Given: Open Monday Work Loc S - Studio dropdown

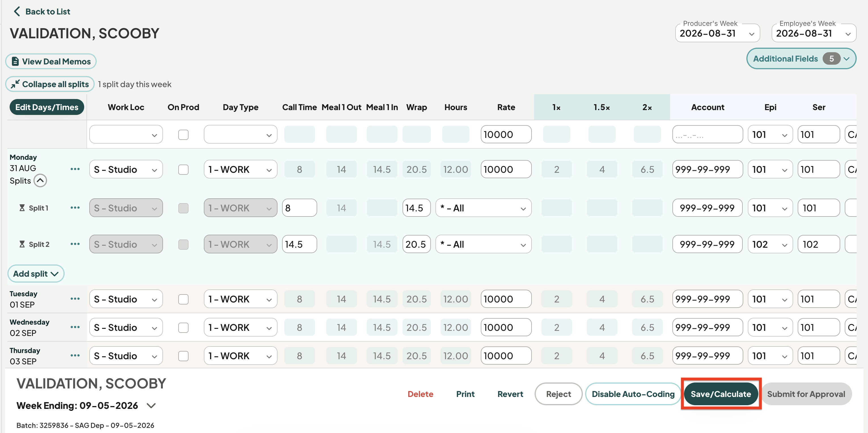Looking at the screenshot, I should (126, 169).
